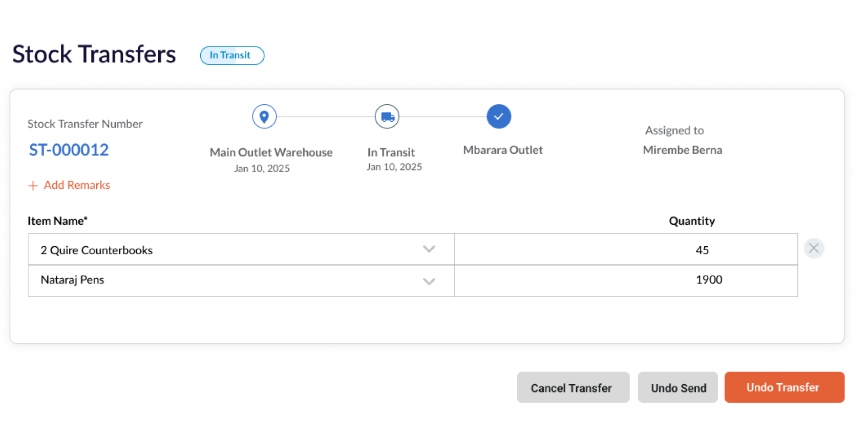Screen dimensions: 868x439
Task: Click the blue checkmark Mbarara Outlet icon
Action: tap(499, 117)
